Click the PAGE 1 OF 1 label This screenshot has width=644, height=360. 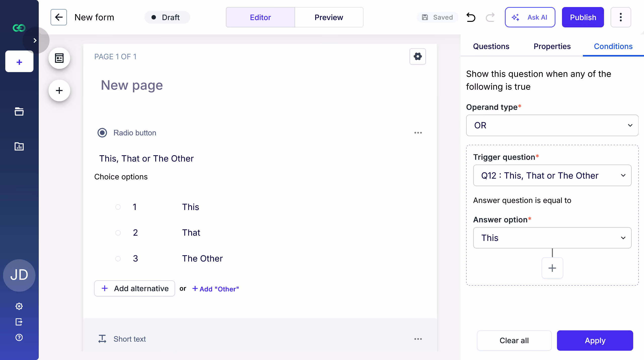115,57
